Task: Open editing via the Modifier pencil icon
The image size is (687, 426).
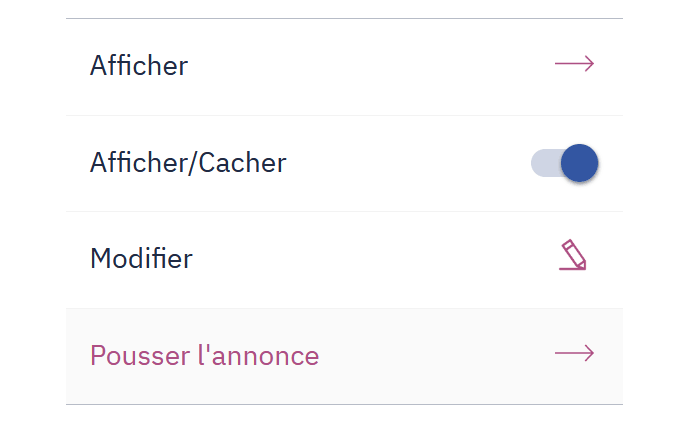Action: [x=573, y=255]
